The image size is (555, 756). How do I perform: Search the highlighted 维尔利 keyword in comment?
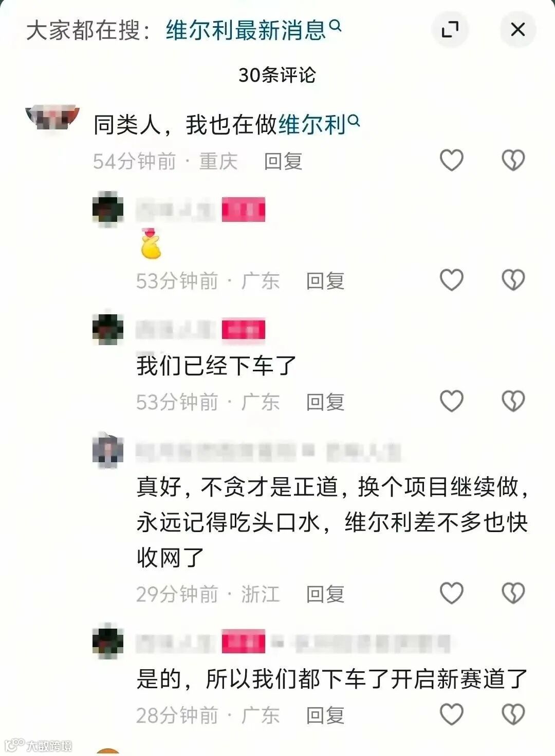click(x=319, y=125)
